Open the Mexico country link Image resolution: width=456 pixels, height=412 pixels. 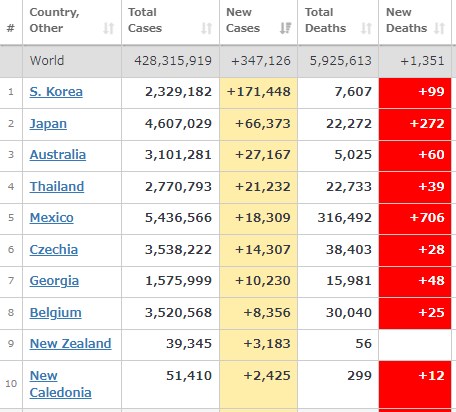(x=52, y=218)
